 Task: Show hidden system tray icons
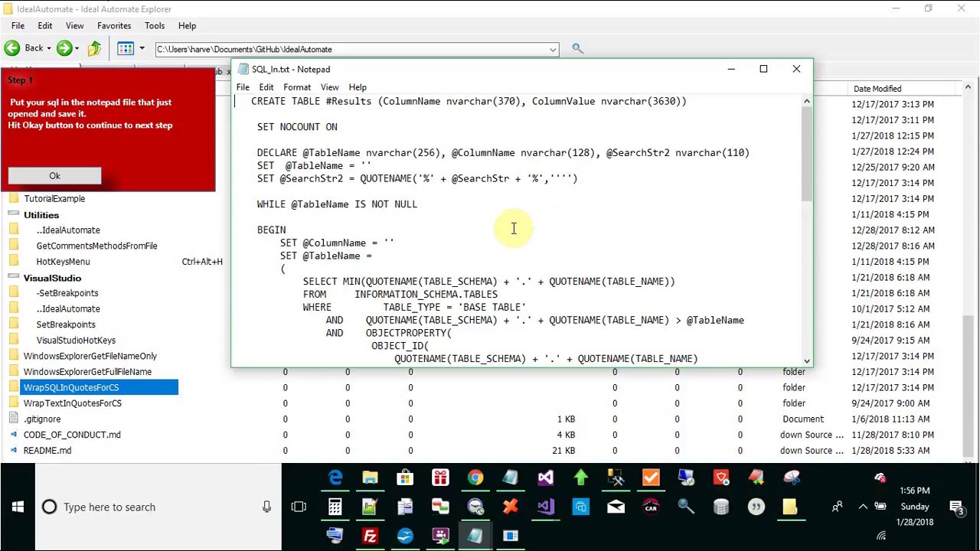pyautogui.click(x=863, y=507)
